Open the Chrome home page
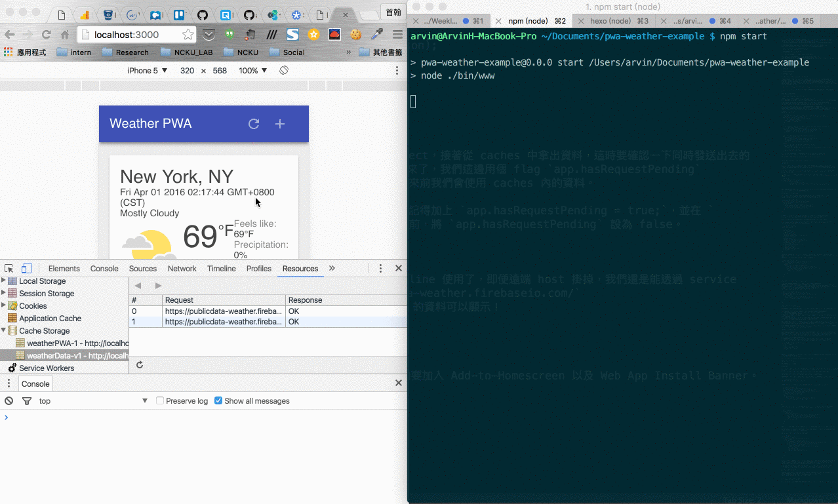 [64, 35]
